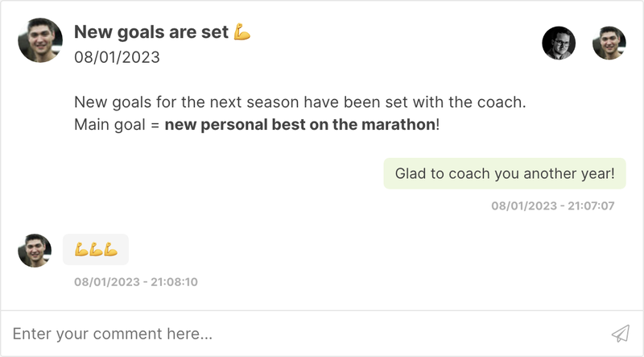Click the 21:08:10 comment timestamp
The image size is (644, 357).
coord(136,282)
